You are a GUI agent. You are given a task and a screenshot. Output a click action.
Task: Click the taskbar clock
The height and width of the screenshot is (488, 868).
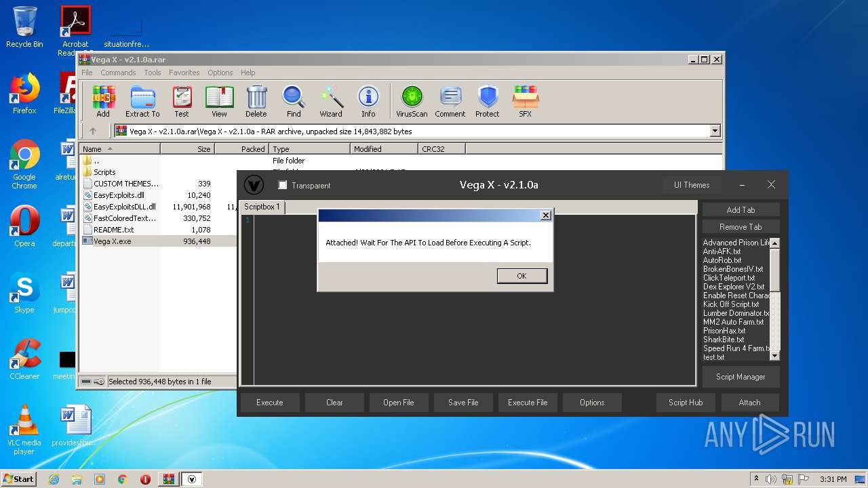tap(833, 479)
